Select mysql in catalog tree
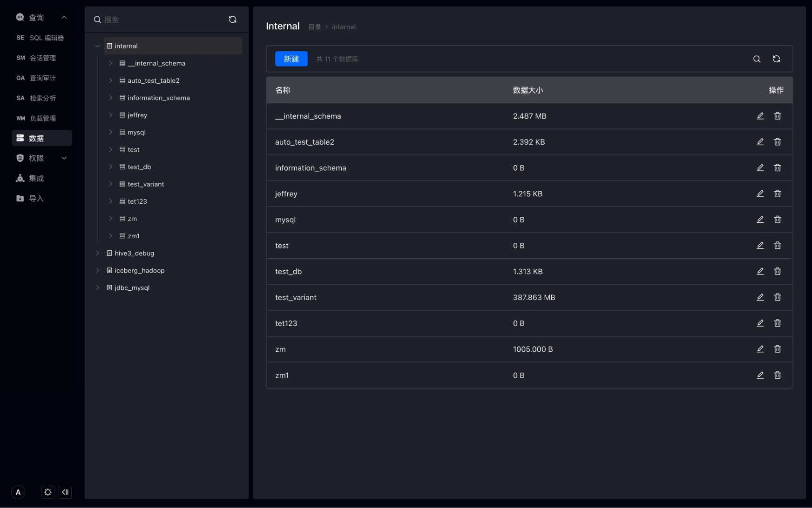Screen dimensions: 812x508 click(x=136, y=132)
